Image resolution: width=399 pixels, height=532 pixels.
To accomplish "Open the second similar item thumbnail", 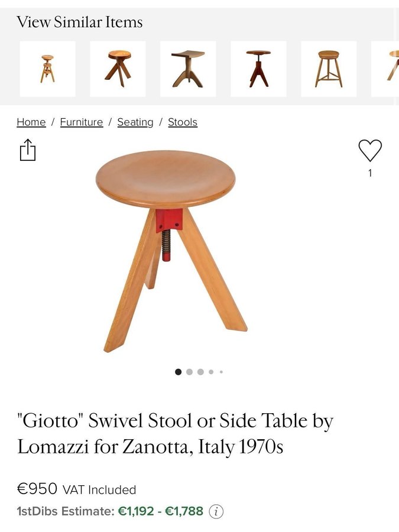I will click(118, 69).
